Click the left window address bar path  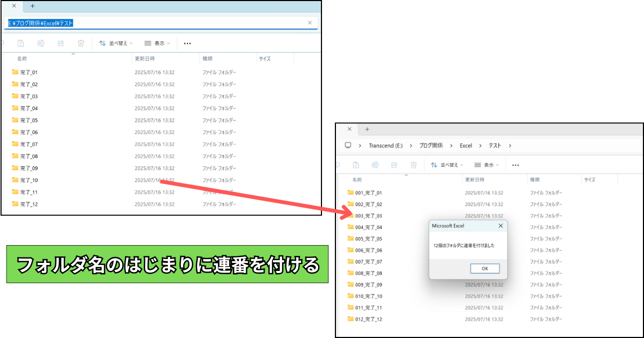pos(40,23)
